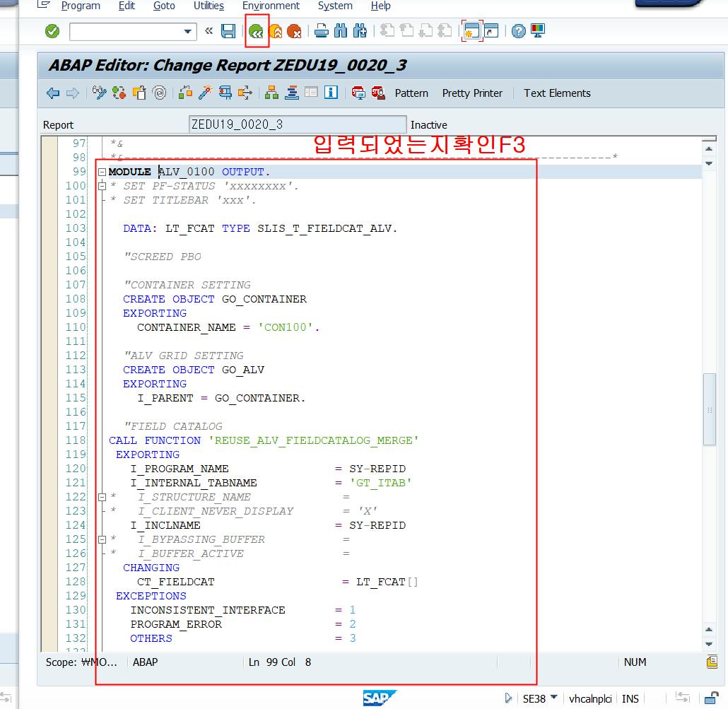
Task: Open the Utilities menu
Action: 209,6
